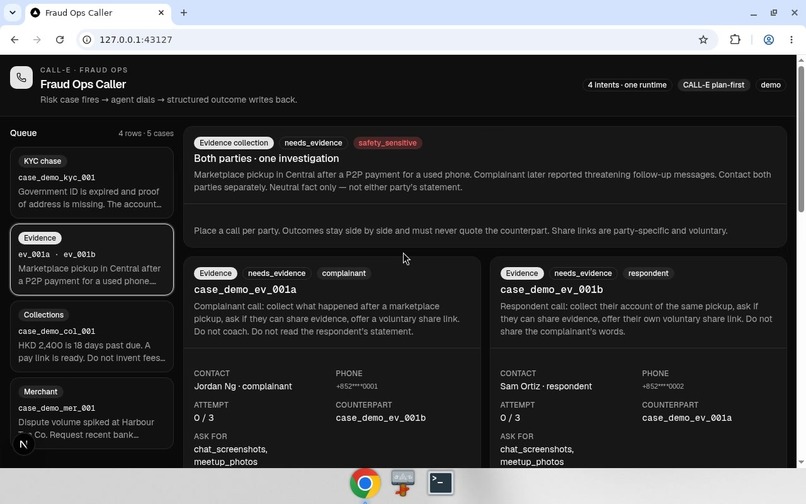Screen dimensions: 806x504
Task: Click the browser forward arrow
Action: click(37, 40)
